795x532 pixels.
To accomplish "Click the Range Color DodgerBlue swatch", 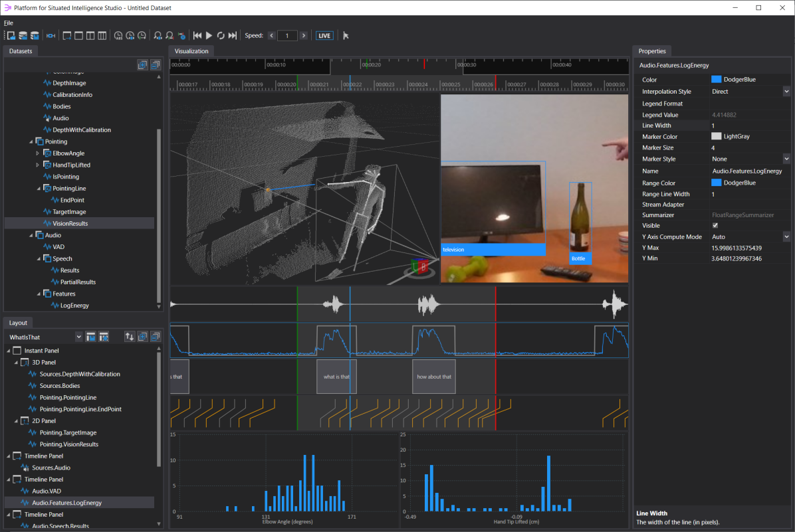I will 716,183.
